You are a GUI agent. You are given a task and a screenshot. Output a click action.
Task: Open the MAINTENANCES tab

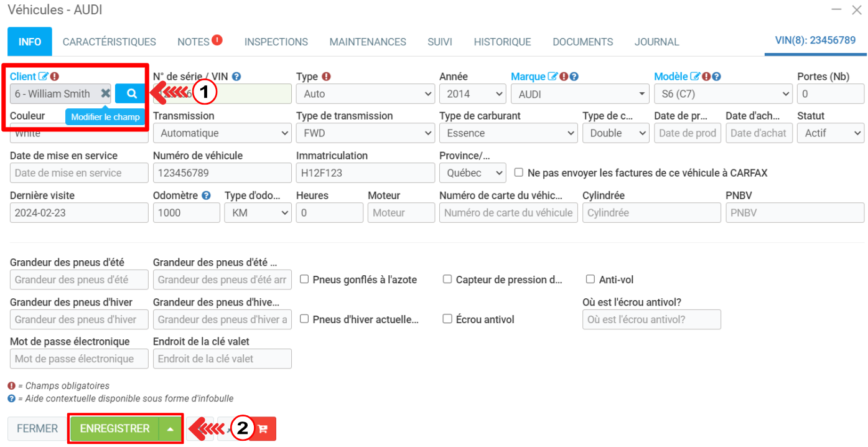pyautogui.click(x=368, y=42)
